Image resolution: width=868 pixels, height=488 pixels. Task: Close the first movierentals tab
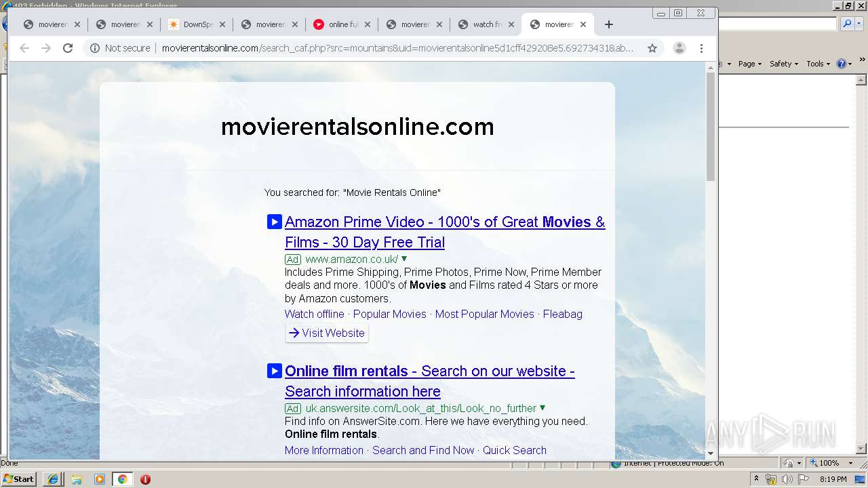point(77,24)
